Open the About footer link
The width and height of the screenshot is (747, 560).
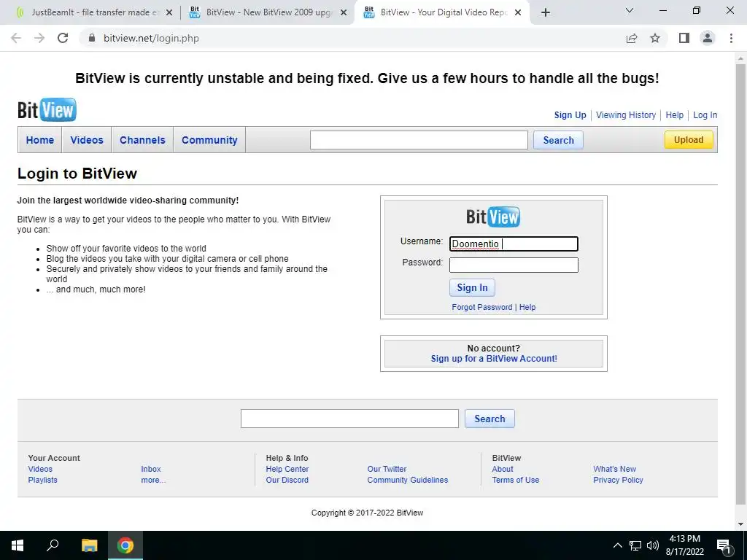pyautogui.click(x=503, y=469)
